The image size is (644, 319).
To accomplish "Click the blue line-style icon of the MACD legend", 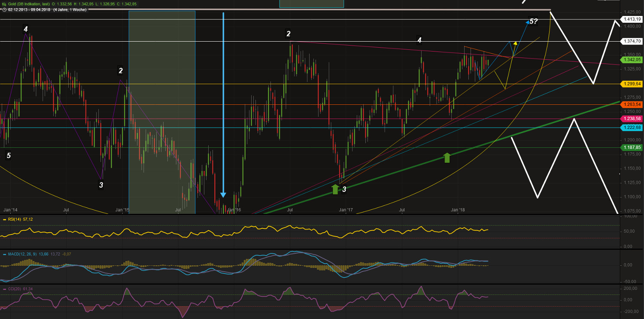I will (5, 254).
